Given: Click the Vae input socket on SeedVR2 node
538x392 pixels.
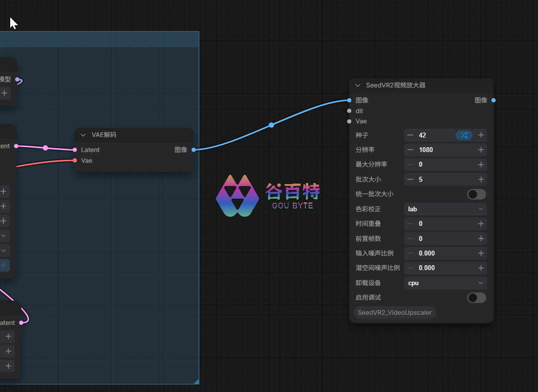Looking at the screenshot, I should pyautogui.click(x=349, y=121).
